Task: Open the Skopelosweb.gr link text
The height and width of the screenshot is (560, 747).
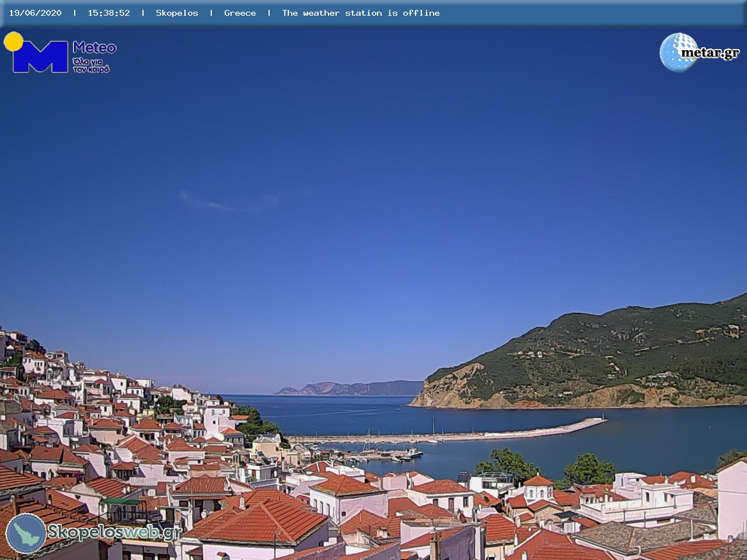Action: point(114,532)
